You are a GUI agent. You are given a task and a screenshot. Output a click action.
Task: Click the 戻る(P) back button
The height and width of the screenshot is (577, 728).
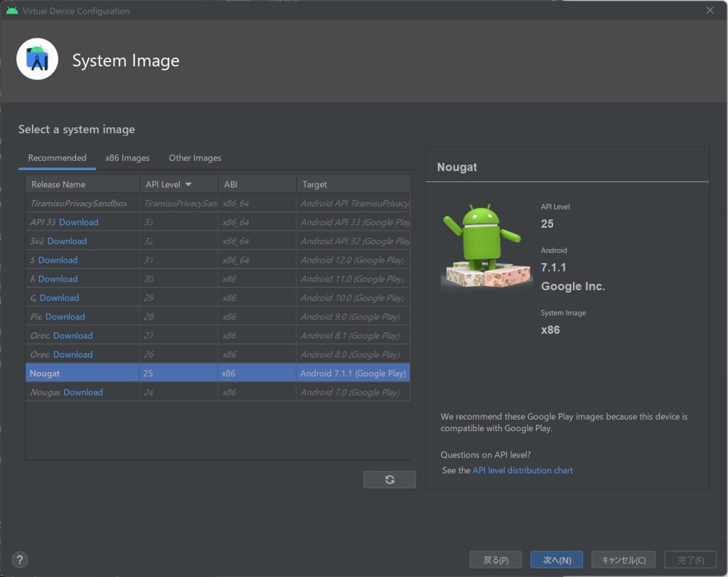(x=496, y=560)
